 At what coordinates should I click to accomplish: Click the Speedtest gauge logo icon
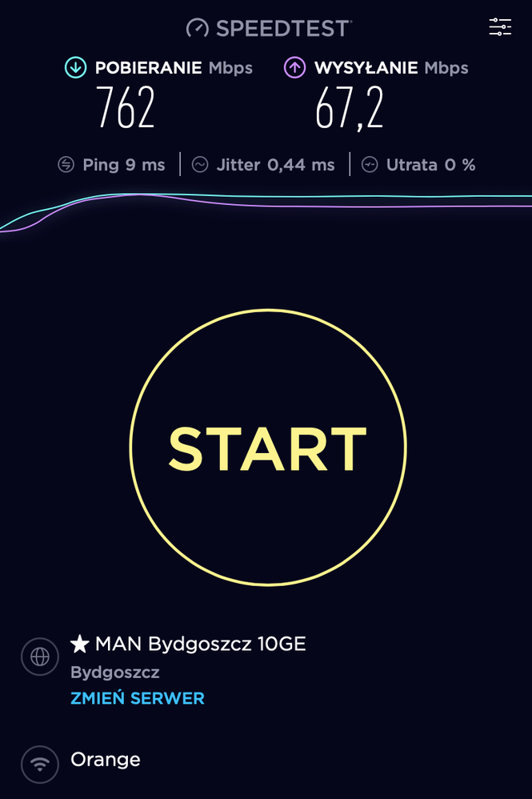click(198, 28)
